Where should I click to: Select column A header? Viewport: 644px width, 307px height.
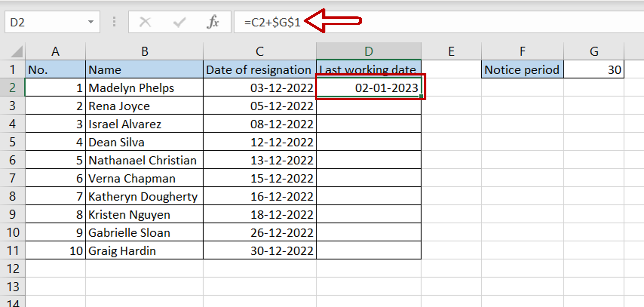click(55, 51)
